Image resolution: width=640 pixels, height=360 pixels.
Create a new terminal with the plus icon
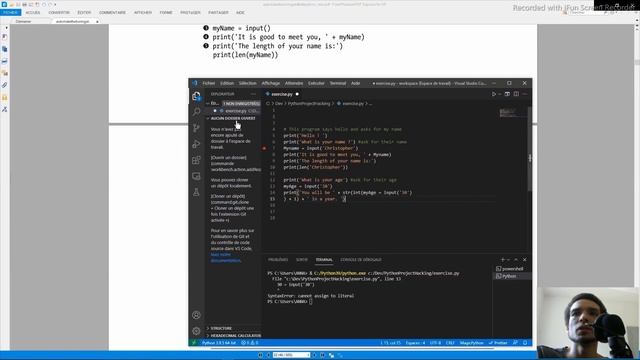[x=503, y=260]
